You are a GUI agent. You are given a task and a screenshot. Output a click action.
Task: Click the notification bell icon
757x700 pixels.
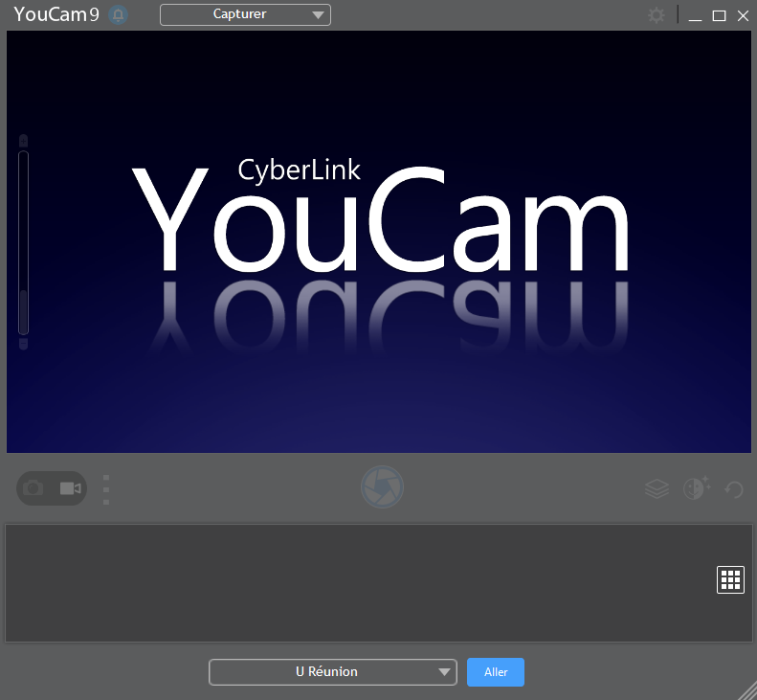click(x=118, y=15)
